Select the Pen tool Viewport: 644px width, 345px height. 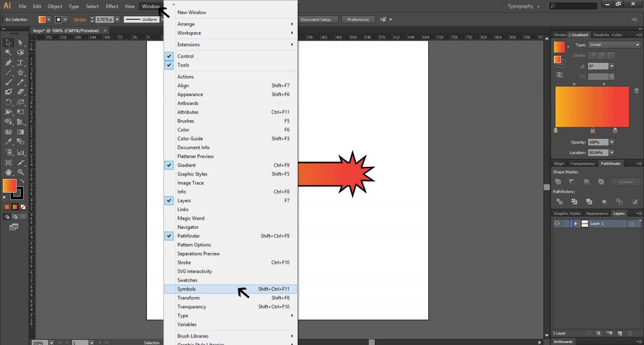click(x=9, y=63)
